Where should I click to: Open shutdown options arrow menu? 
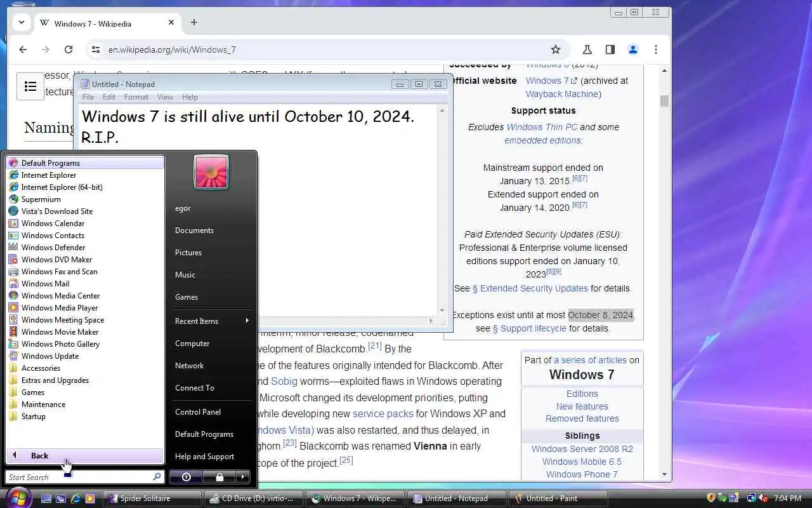(x=243, y=477)
